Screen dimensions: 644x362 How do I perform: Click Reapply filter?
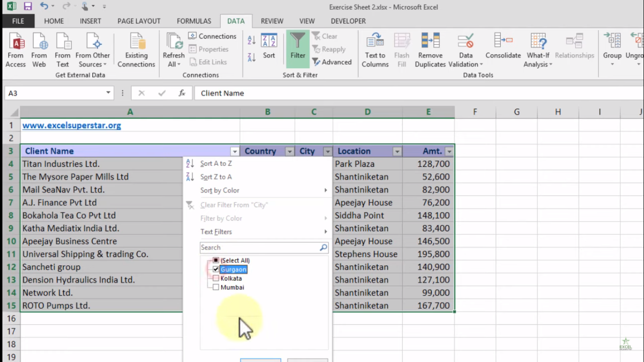click(x=329, y=49)
